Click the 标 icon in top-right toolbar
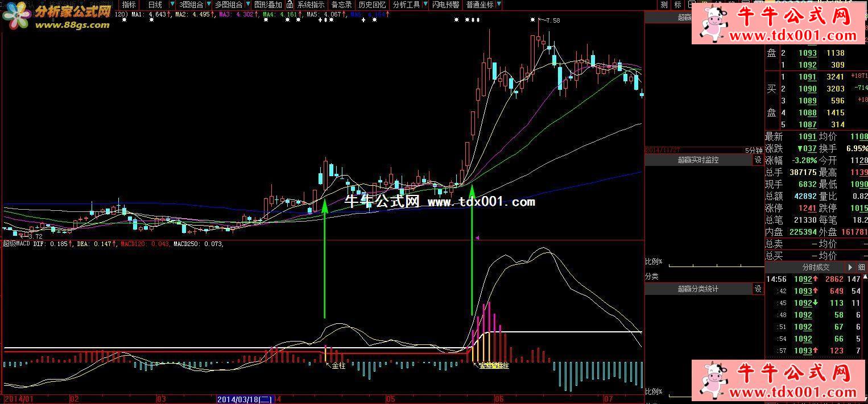 (x=677, y=5)
